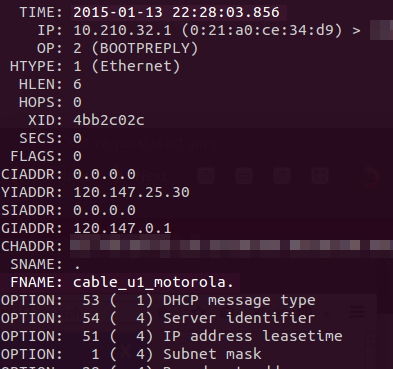Click the faint normal-size 1:1 icon
Screen dimensions: 393x369
coord(282,176)
